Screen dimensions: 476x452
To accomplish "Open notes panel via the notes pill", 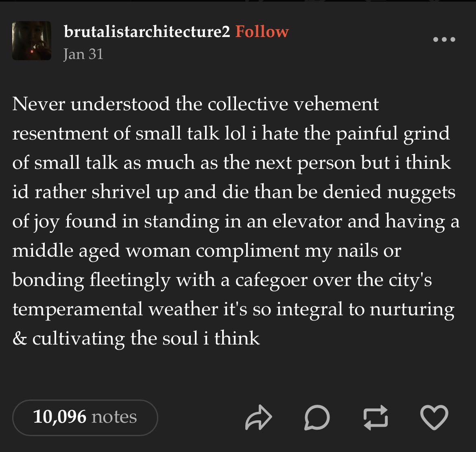I will pos(85,417).
